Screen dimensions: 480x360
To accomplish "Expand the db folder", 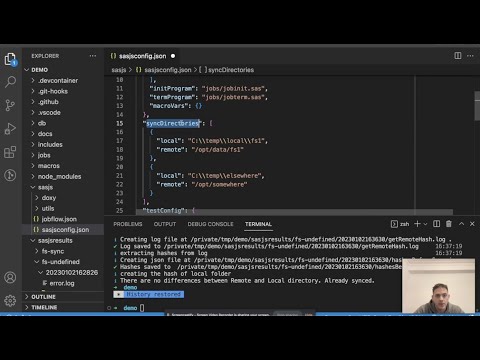I will point(42,123).
